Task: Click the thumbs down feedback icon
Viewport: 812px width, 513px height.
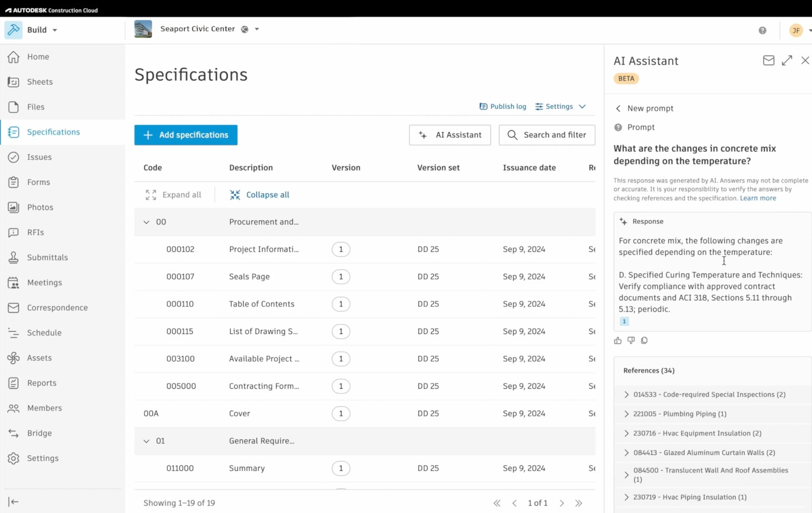Action: [631, 340]
